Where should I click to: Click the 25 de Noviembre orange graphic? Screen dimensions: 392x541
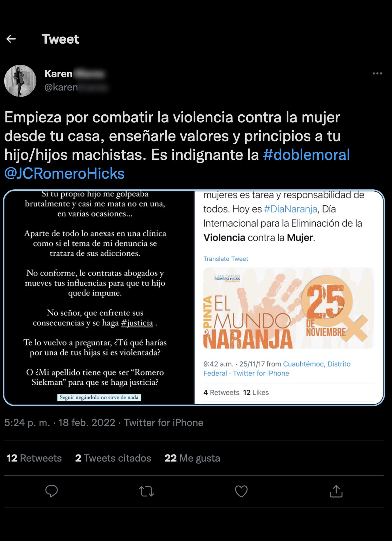pos(289,308)
